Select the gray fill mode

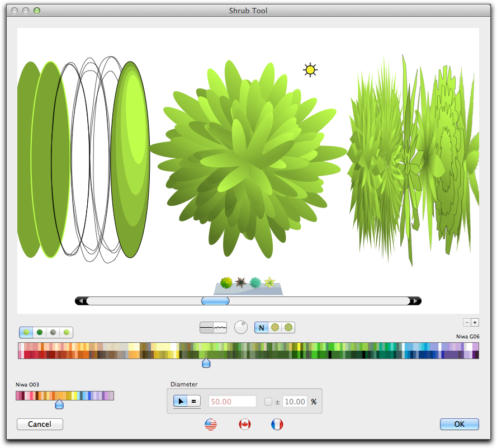click(53, 332)
